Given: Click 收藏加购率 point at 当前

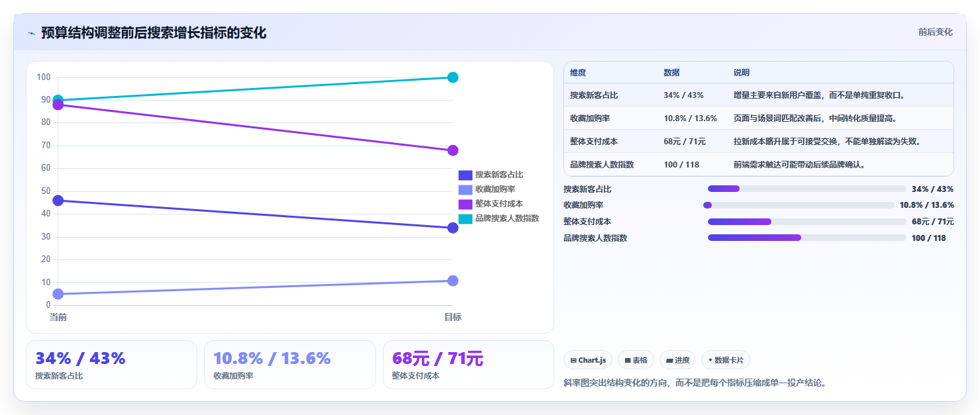Looking at the screenshot, I should tap(58, 294).
